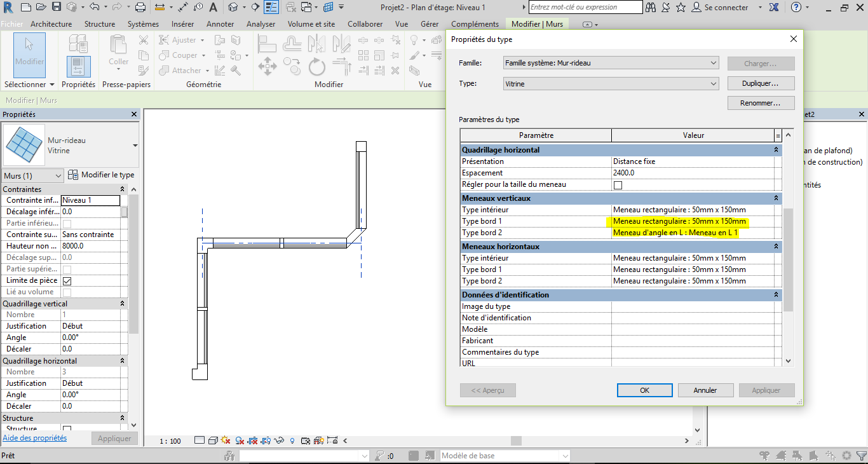The image size is (868, 464).
Task: Click the Save icon in quick access toolbar
Action: pyautogui.click(x=57, y=8)
